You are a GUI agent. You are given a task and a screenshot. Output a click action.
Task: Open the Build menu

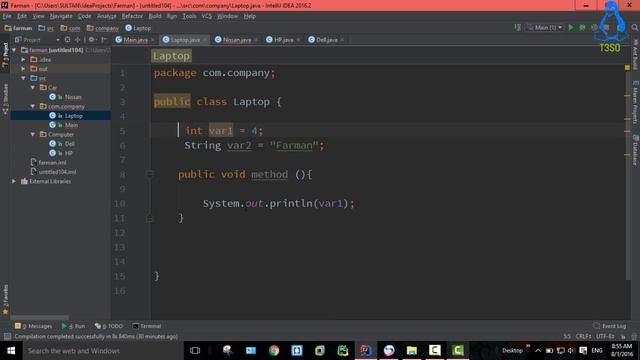[155, 16]
